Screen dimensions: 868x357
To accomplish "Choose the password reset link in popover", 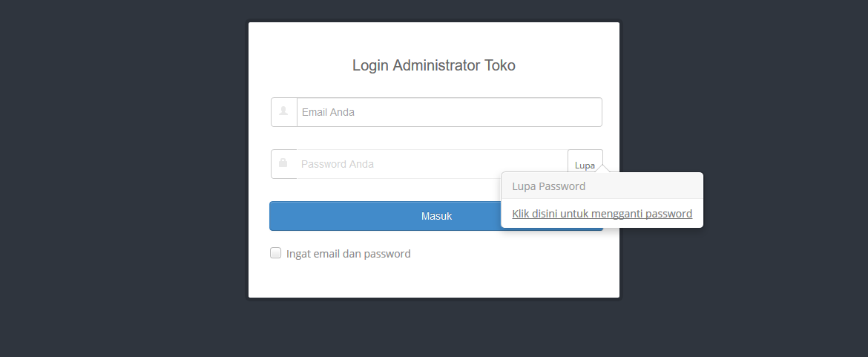I will coord(602,214).
